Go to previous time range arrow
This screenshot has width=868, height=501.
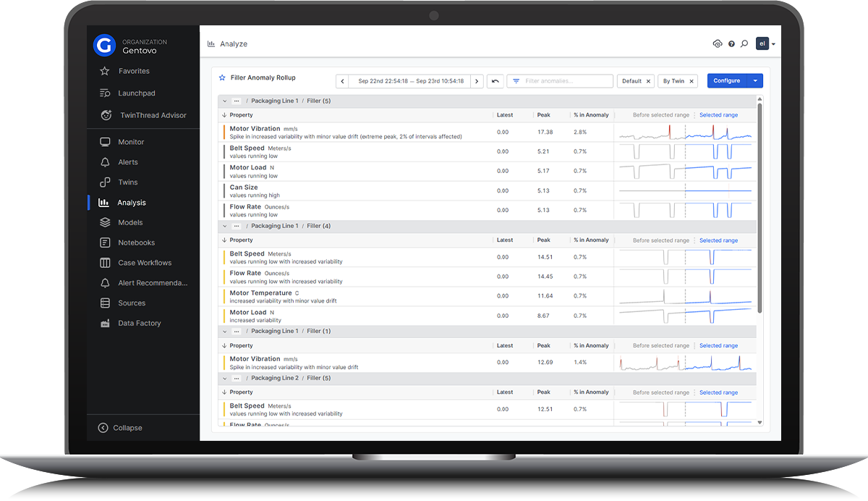pos(343,81)
